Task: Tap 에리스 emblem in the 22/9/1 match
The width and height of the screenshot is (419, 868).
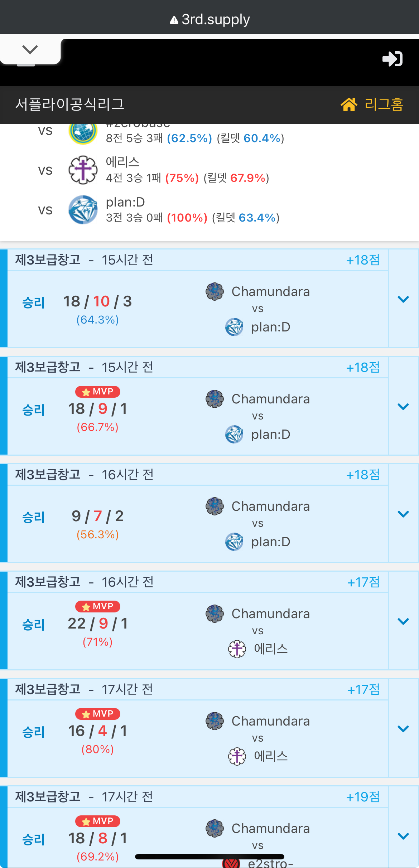Action: (237, 649)
